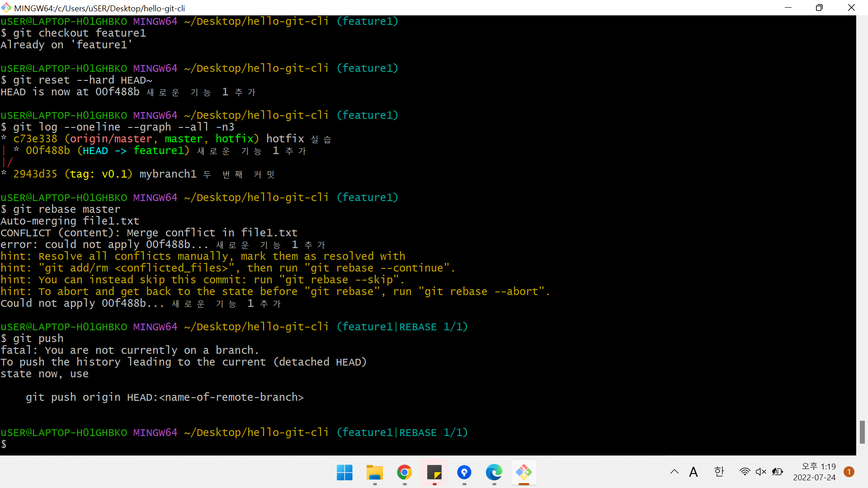Click "Already on 'feature1'" output line
Viewport: 868px width, 488px height.
click(66, 45)
